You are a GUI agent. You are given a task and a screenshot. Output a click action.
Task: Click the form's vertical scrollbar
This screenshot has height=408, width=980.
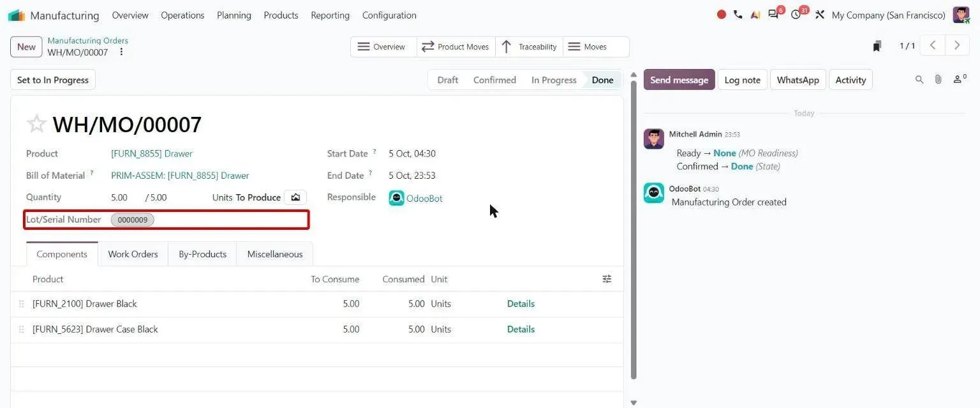(634, 230)
